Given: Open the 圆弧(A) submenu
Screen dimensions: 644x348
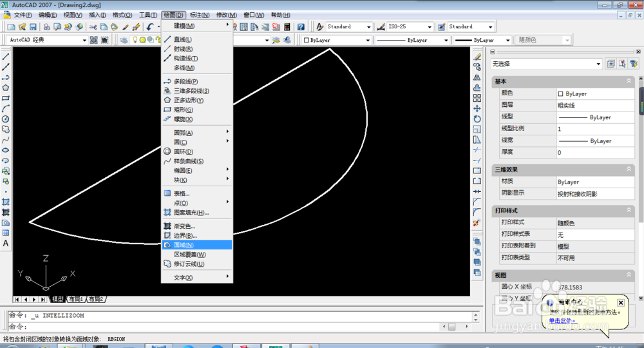Looking at the screenshot, I should tap(197, 133).
